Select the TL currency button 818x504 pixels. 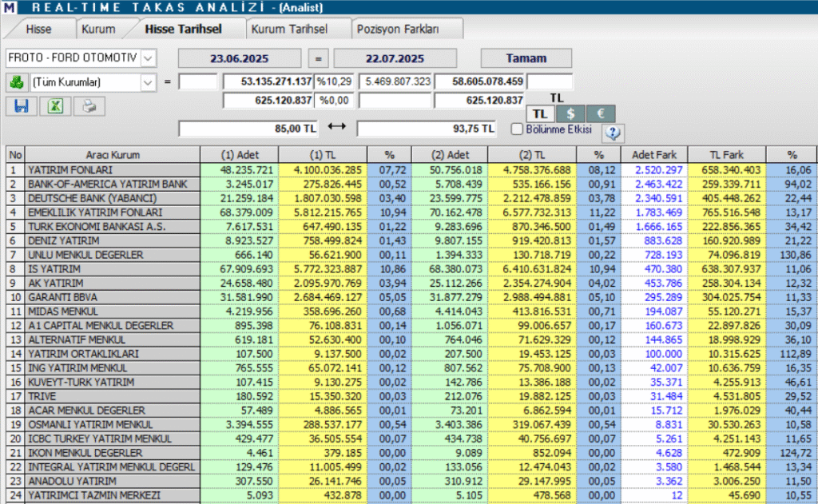point(540,114)
